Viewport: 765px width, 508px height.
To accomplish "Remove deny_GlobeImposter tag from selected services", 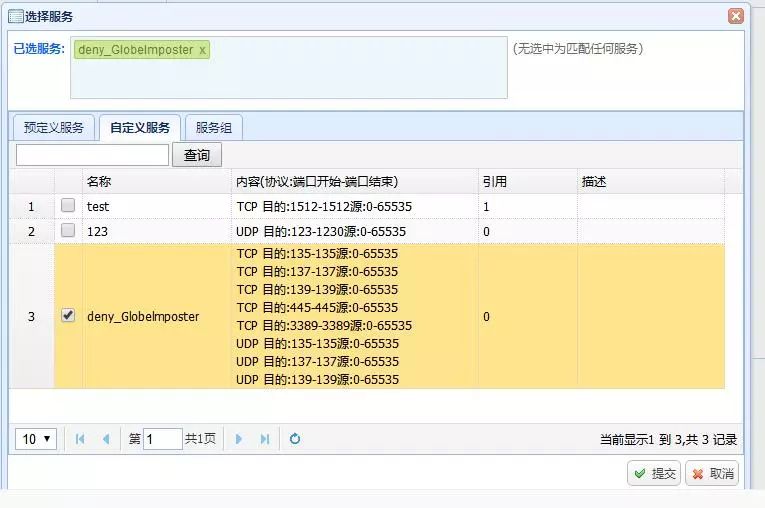I will click(x=203, y=50).
